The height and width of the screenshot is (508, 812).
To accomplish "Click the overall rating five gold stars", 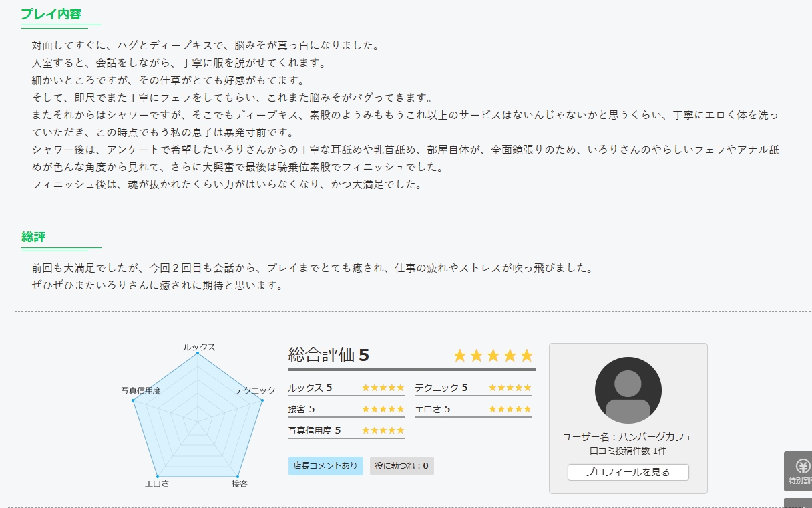I will tap(493, 356).
